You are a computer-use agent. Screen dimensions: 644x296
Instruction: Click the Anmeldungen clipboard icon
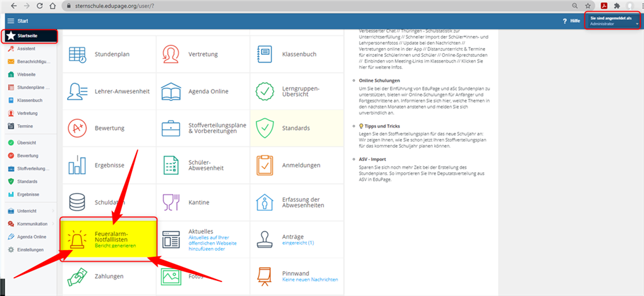click(x=265, y=165)
